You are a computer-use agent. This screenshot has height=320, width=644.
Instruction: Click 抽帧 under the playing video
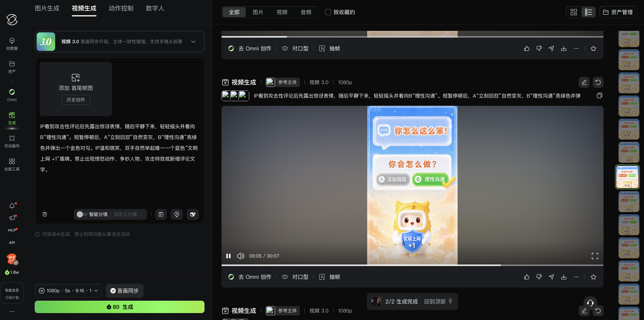(x=330, y=277)
